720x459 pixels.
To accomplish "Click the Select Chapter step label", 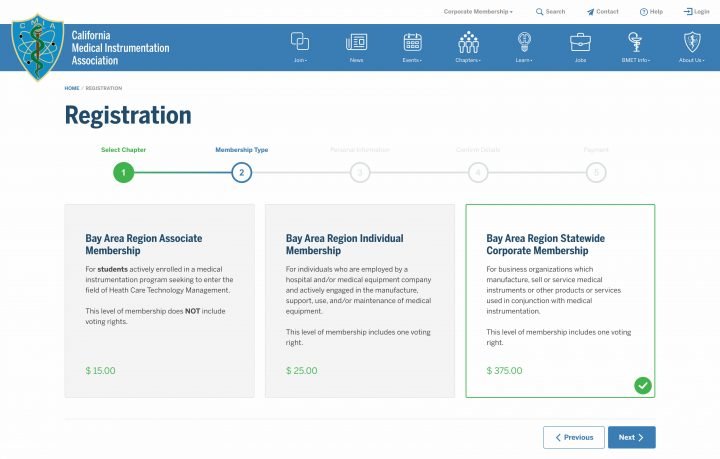I will pos(124,150).
